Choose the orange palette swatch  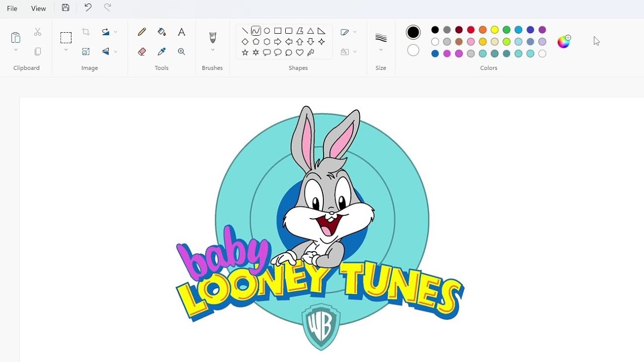click(x=483, y=30)
